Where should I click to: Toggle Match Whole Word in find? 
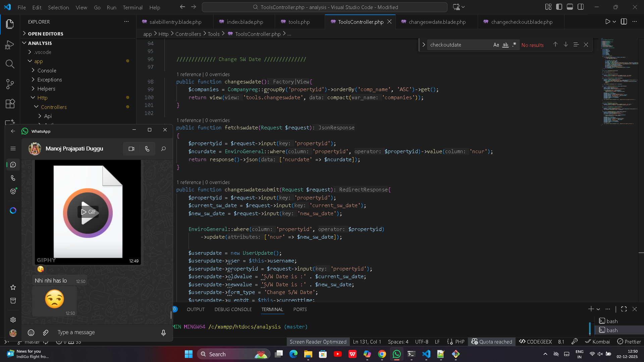[x=505, y=45]
